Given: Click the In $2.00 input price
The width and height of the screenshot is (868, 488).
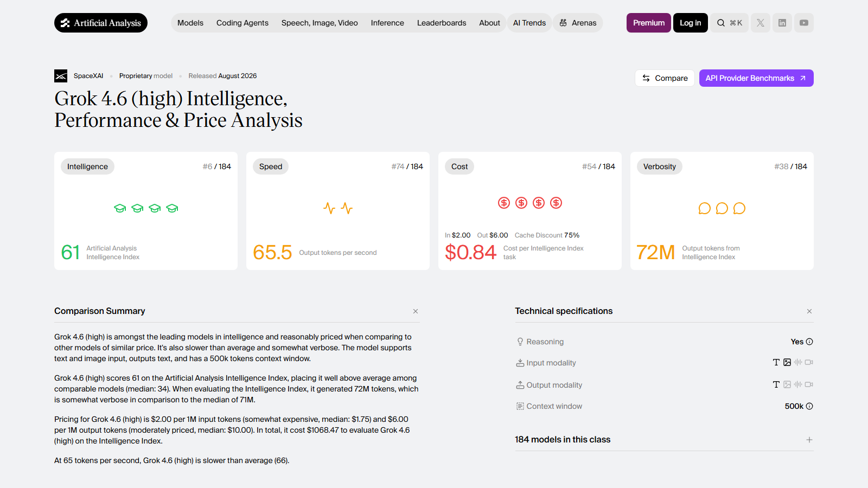Looking at the screenshot, I should (458, 235).
